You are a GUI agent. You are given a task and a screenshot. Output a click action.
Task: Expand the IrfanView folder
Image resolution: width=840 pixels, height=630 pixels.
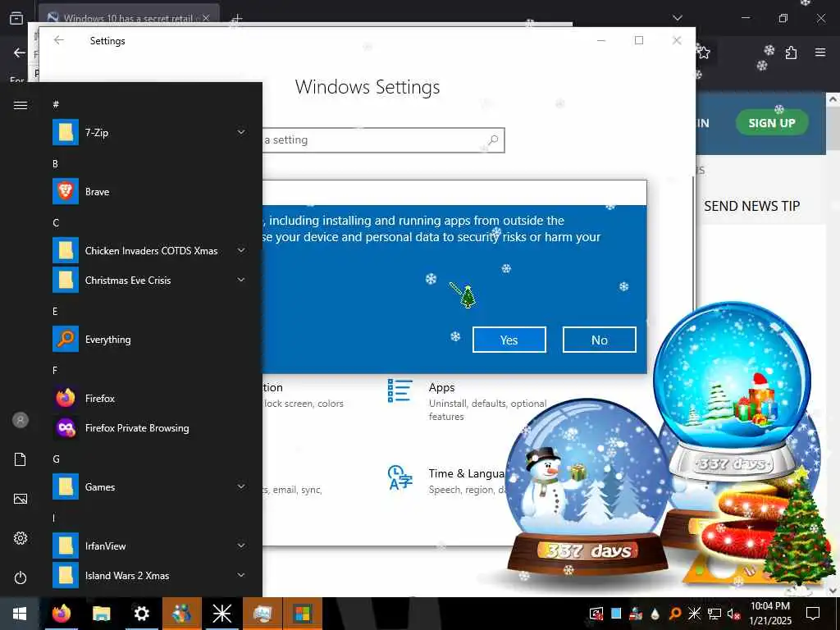click(x=241, y=546)
